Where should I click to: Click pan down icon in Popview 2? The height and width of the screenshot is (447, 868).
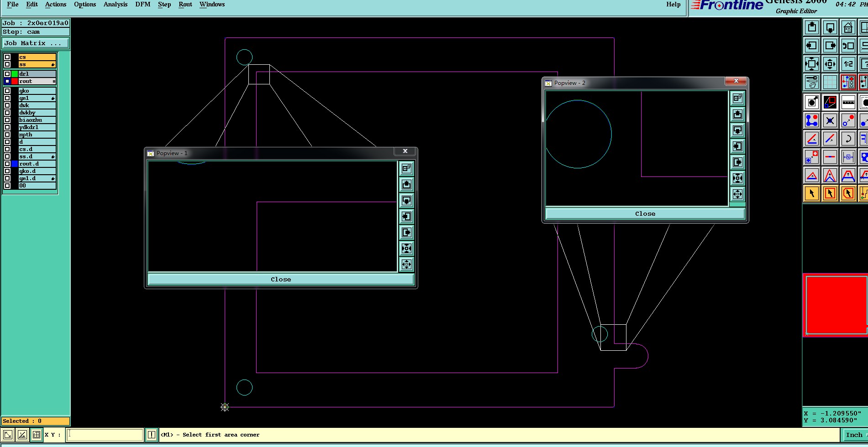pyautogui.click(x=737, y=130)
